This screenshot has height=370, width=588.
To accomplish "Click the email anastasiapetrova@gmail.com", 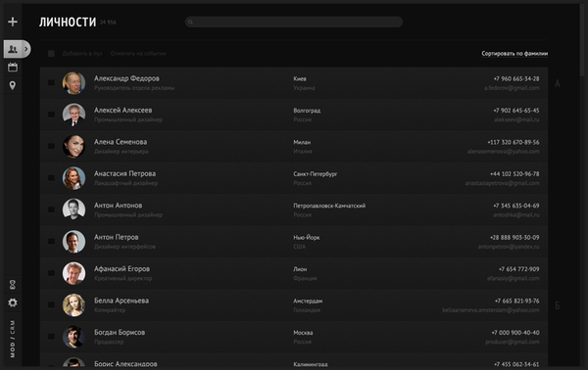I will coord(503,183).
